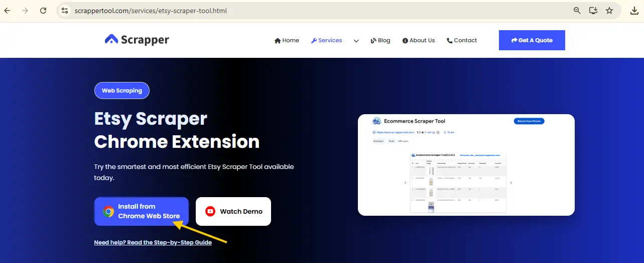Click Install from Chrome Web Store button

[x=142, y=211]
